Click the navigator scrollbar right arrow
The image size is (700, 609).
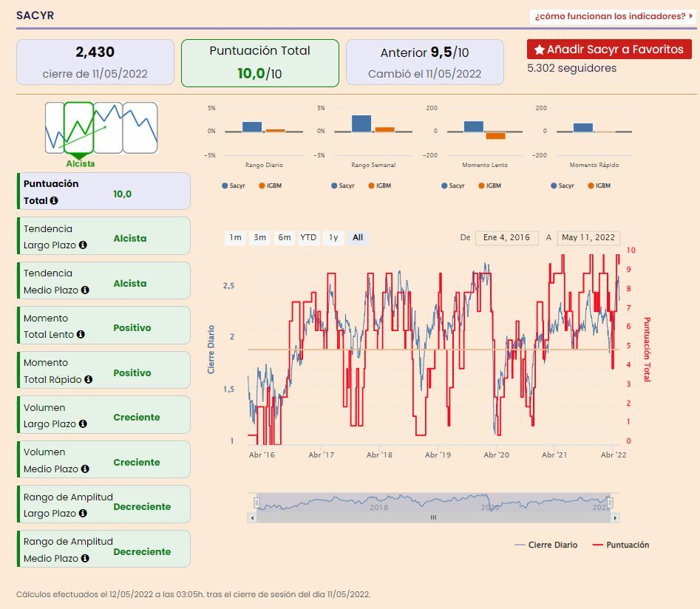point(615,518)
